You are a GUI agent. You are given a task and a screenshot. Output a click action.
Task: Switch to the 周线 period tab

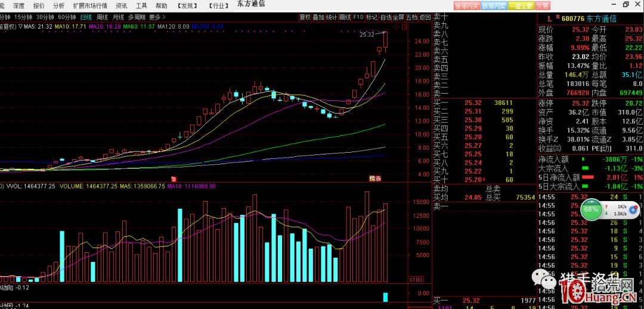pyautogui.click(x=102, y=17)
